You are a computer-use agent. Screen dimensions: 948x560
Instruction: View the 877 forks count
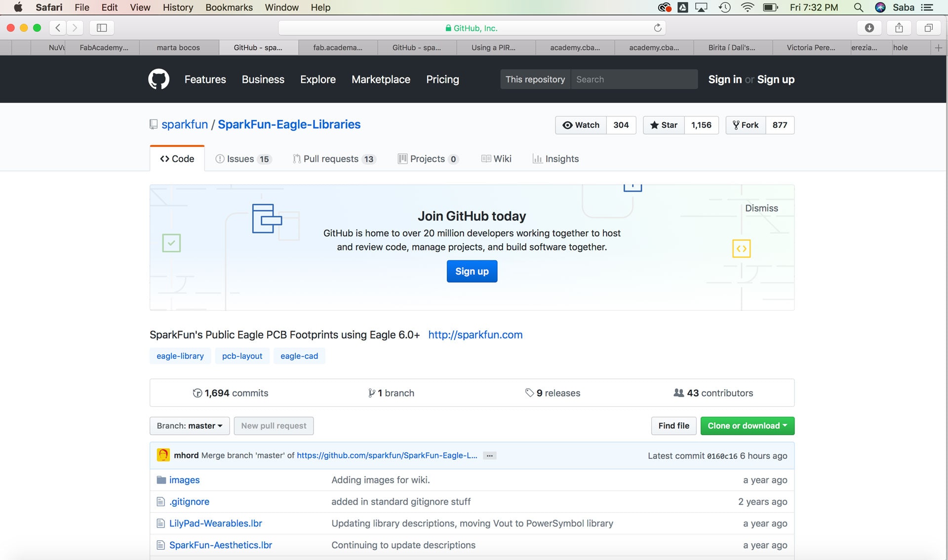780,125
